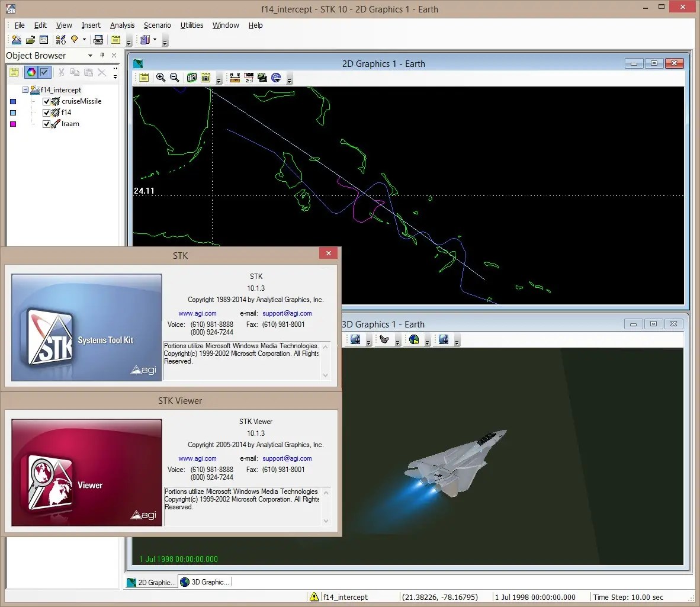The height and width of the screenshot is (607, 700).
Task: Open the Insert menu
Action: click(91, 25)
